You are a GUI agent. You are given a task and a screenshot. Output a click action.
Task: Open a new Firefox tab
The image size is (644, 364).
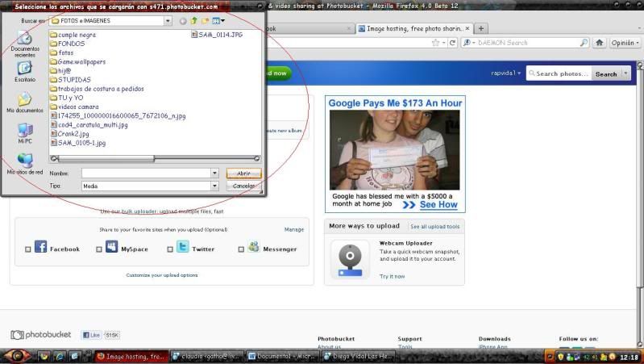481,28
